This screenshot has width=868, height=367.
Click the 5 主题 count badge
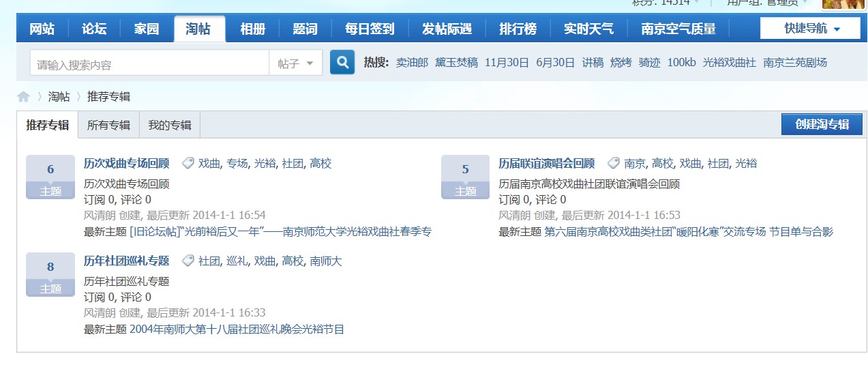pyautogui.click(x=465, y=177)
